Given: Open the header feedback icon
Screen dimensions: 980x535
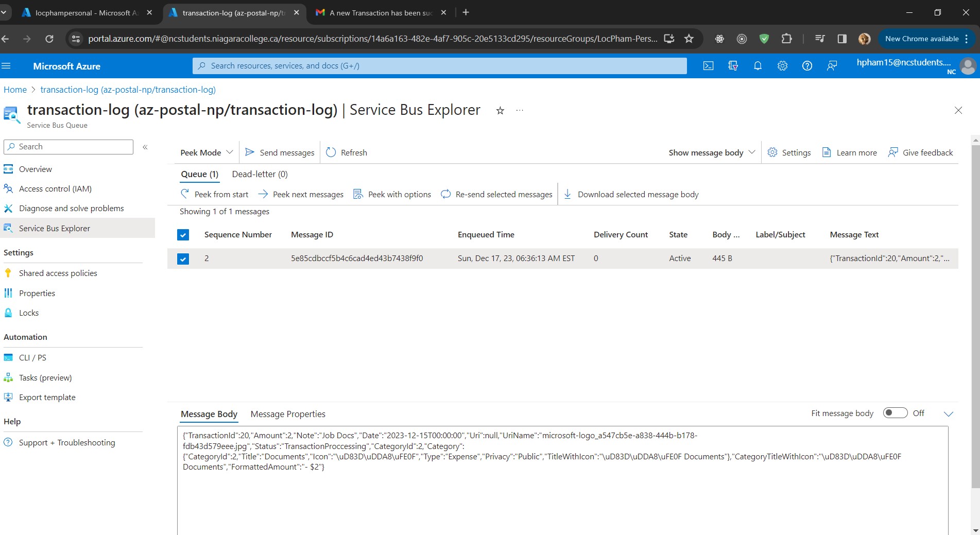Looking at the screenshot, I should click(832, 66).
